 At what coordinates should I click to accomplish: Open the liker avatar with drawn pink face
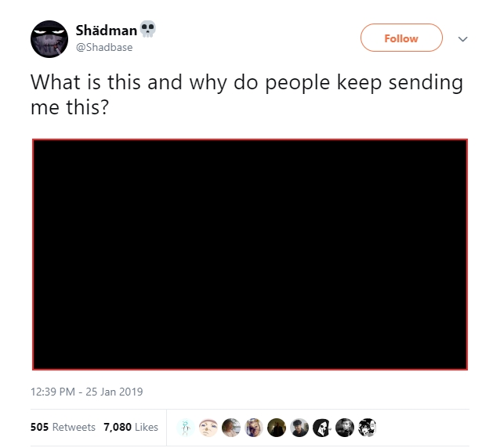click(208, 428)
